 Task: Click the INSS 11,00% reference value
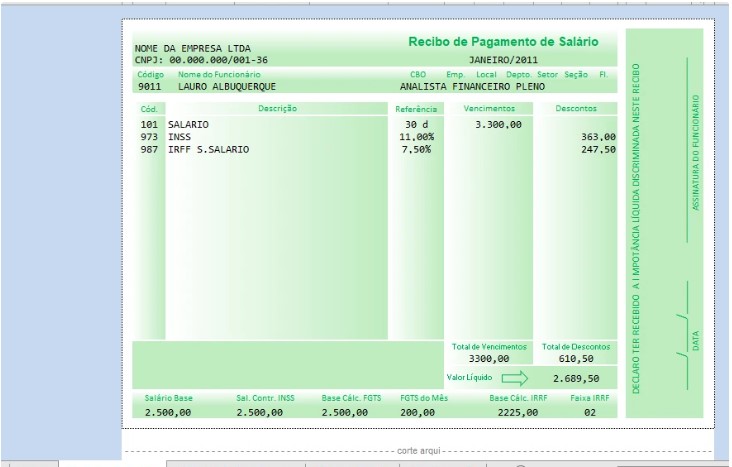click(415, 136)
